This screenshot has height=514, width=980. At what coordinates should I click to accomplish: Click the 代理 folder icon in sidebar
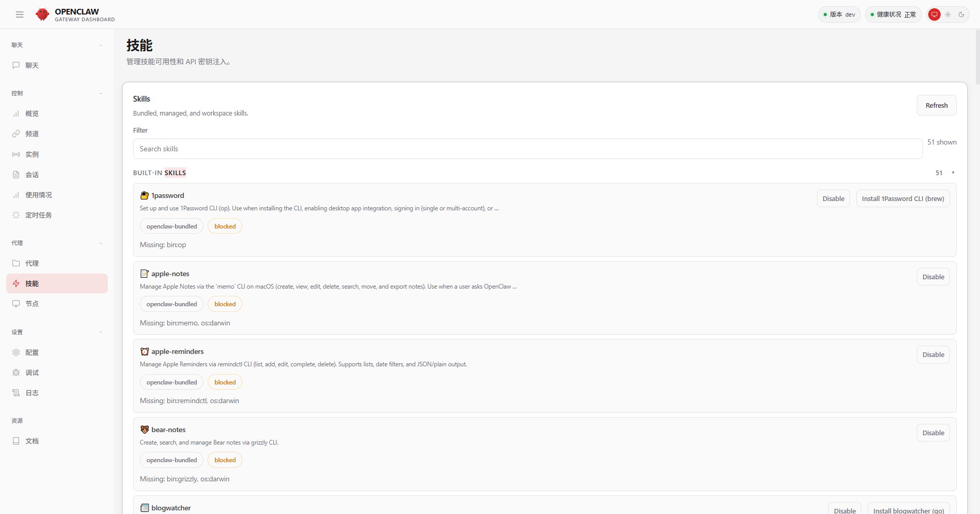pos(16,263)
